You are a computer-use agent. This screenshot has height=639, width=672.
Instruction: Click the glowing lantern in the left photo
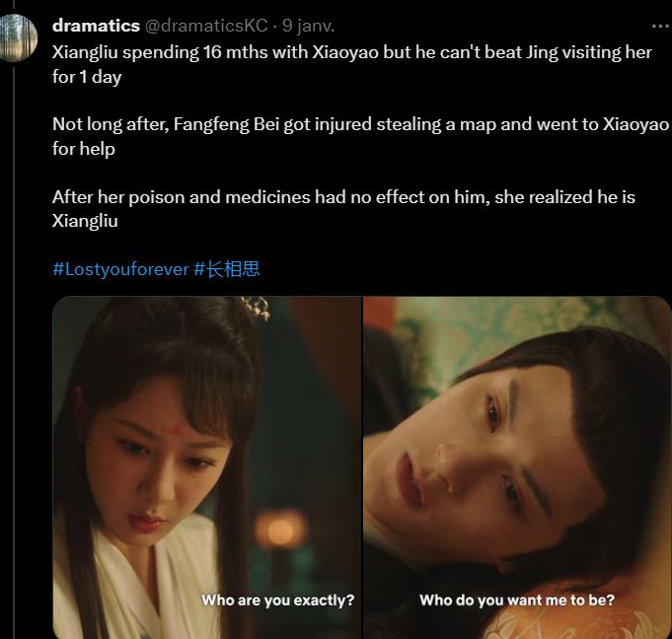pos(279,530)
